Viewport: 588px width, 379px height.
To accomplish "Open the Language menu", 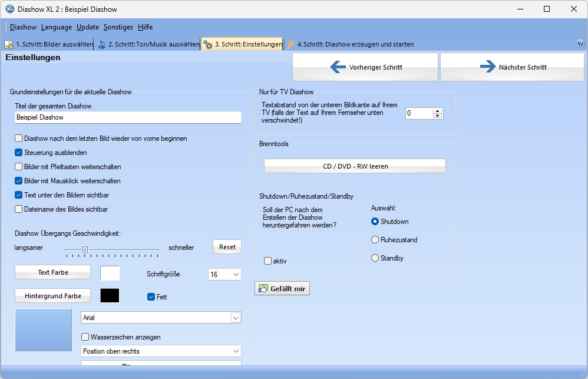I will (57, 27).
